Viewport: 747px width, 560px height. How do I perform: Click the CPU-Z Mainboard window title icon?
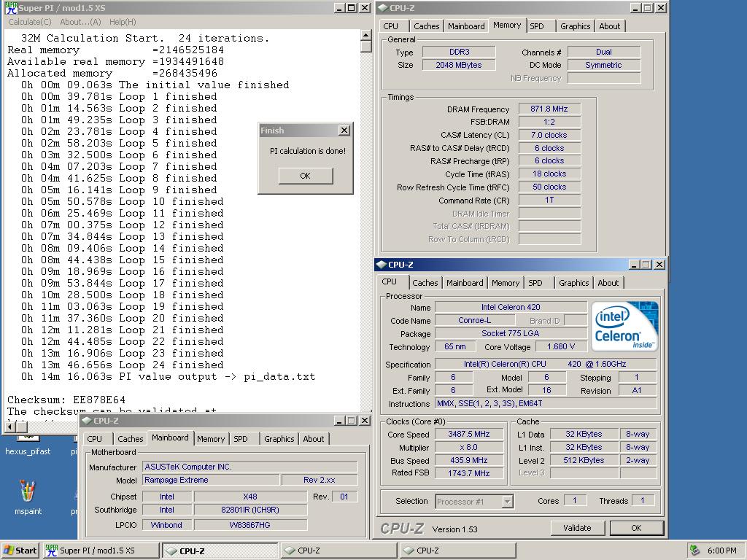coord(87,421)
